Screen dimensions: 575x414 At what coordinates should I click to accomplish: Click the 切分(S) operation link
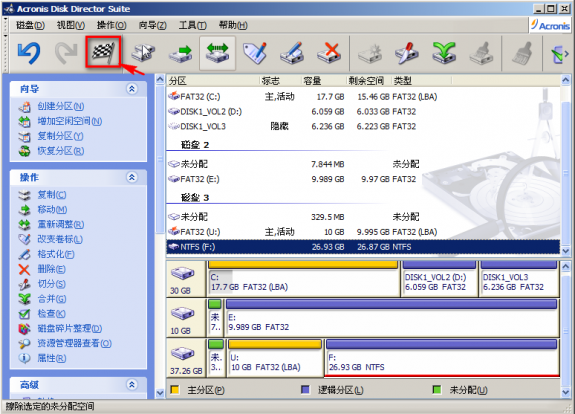51,284
